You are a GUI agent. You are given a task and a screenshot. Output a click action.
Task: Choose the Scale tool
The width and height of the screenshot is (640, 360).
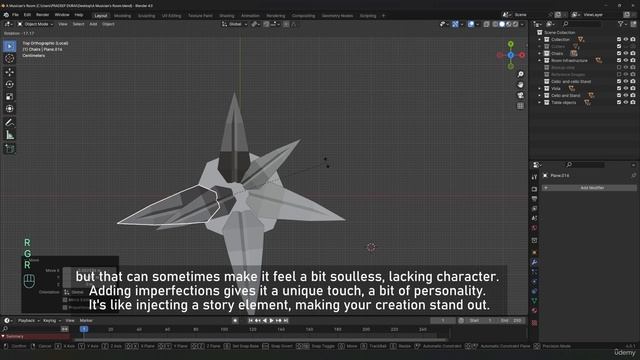pos(9,96)
